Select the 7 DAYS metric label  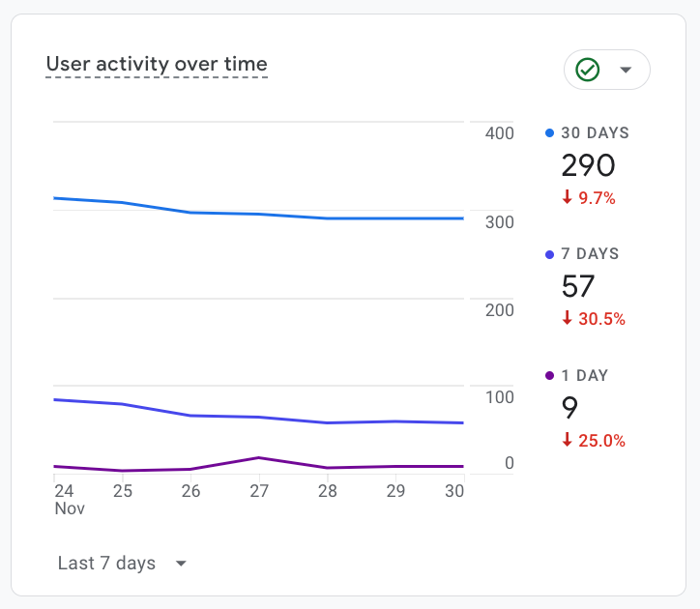coord(590,254)
